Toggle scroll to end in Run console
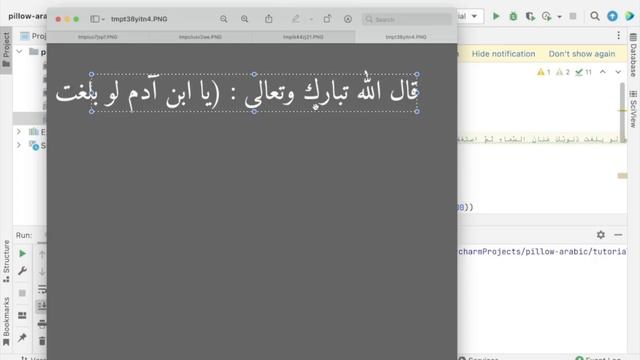The image size is (640, 360). pos(42,306)
